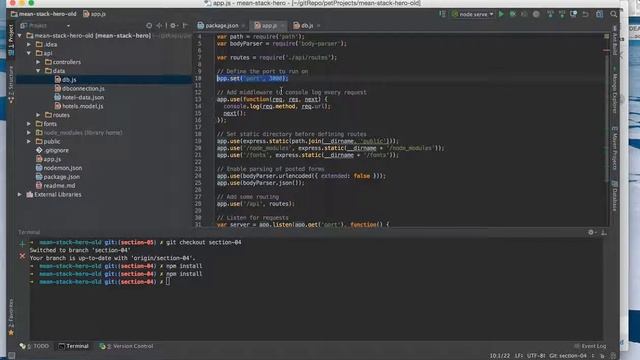640x360 pixels.
Task: Click bottom-left tool windows toggle icon
Action: 11,356
